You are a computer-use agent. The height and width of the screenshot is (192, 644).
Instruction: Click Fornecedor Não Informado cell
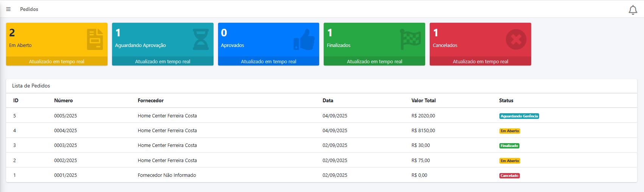167,175
